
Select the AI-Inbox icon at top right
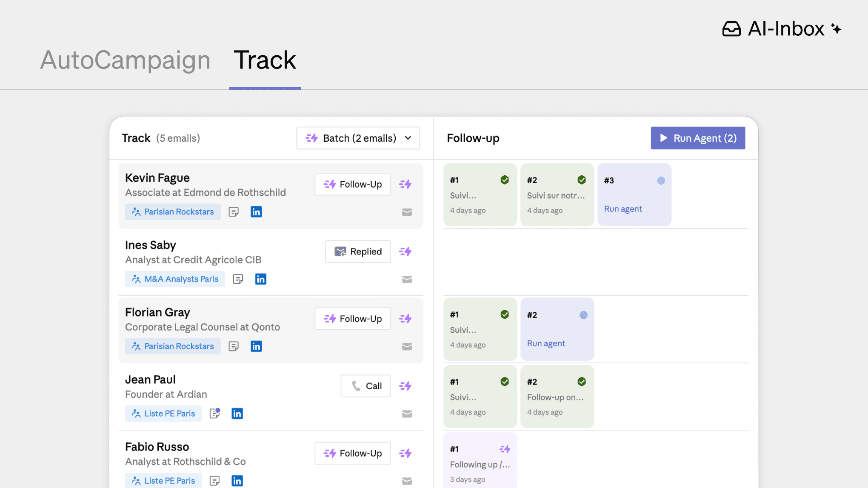(x=731, y=29)
